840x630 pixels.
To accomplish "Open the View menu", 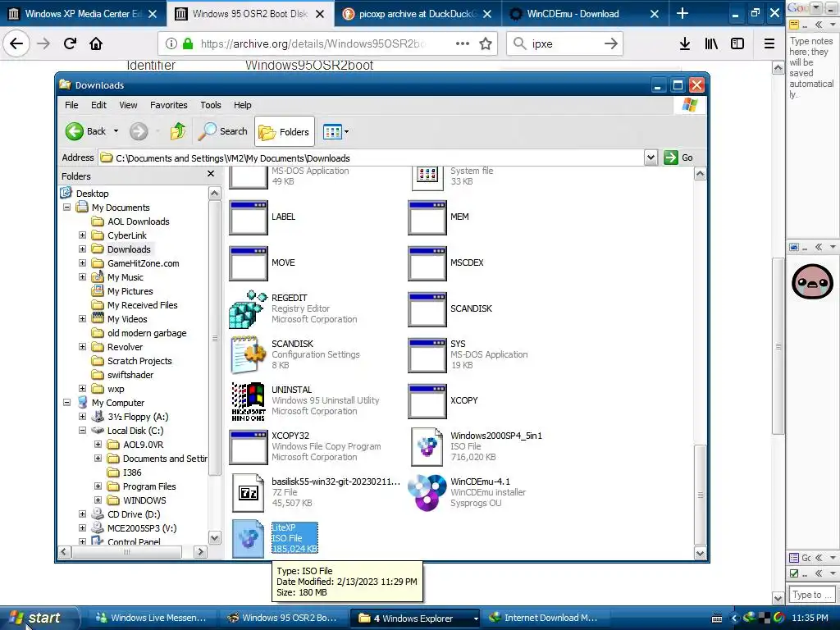I will pos(128,105).
